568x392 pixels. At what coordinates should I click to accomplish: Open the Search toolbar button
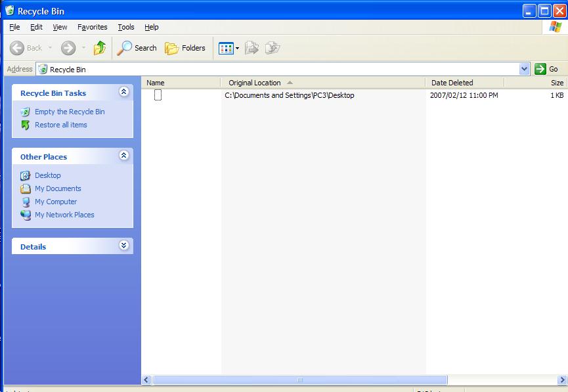137,48
